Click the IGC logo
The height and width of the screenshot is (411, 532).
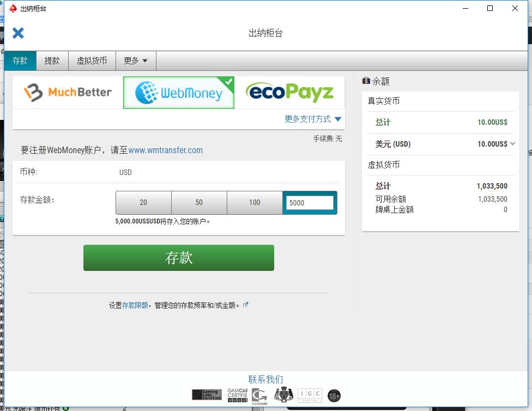pyautogui.click(x=310, y=395)
